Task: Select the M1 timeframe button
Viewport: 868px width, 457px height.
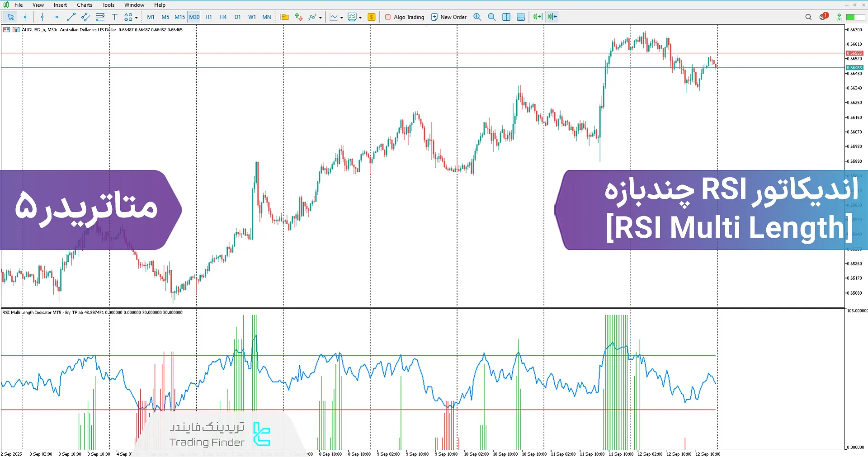Action: [151, 17]
